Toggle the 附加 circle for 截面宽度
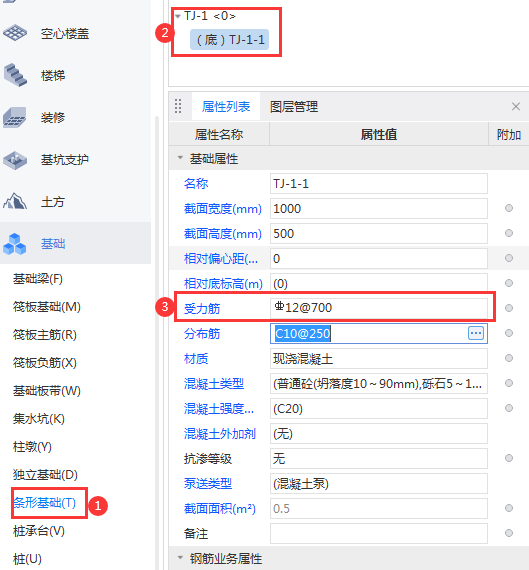Image resolution: width=529 pixels, height=570 pixels. click(509, 208)
